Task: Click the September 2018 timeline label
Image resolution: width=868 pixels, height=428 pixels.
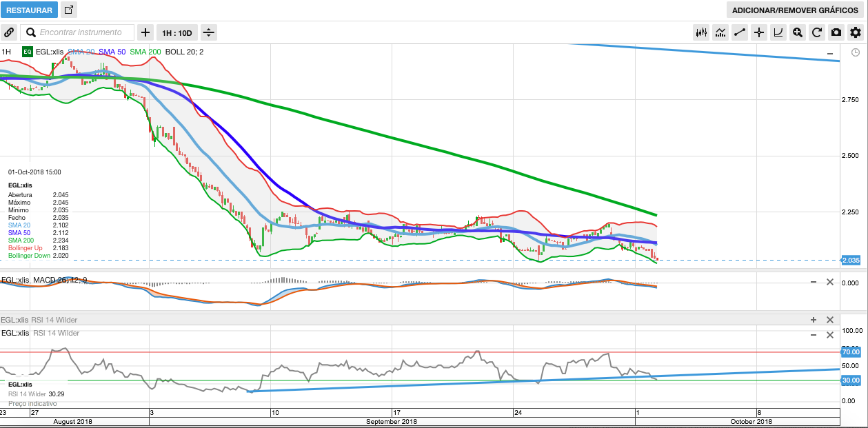Action: click(x=392, y=421)
